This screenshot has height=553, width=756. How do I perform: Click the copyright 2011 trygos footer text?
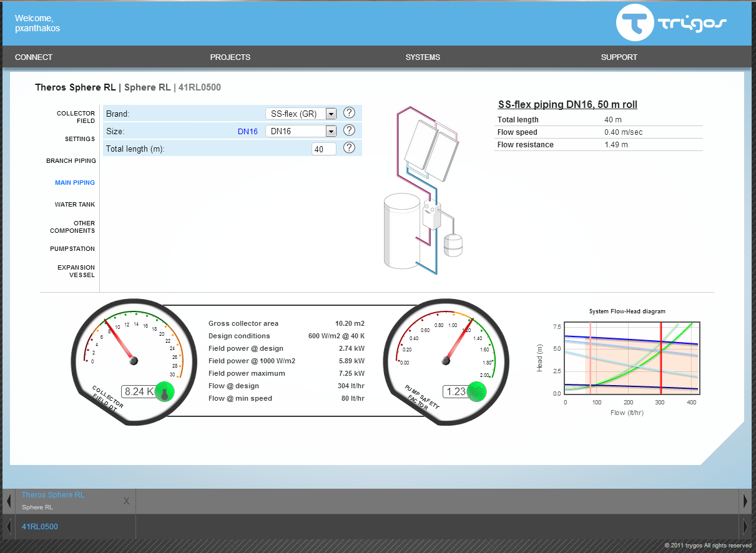(708, 546)
